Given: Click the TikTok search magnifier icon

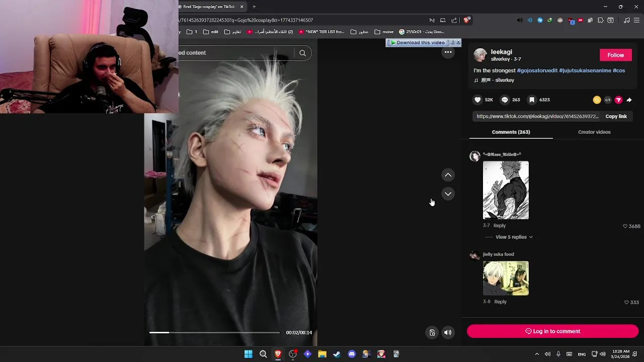Looking at the screenshot, I should pyautogui.click(x=302, y=53).
